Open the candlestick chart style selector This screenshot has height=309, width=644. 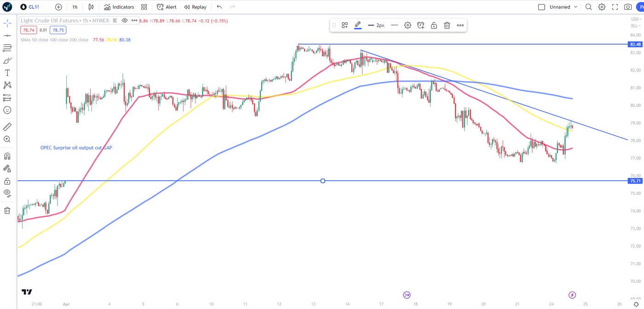point(91,7)
